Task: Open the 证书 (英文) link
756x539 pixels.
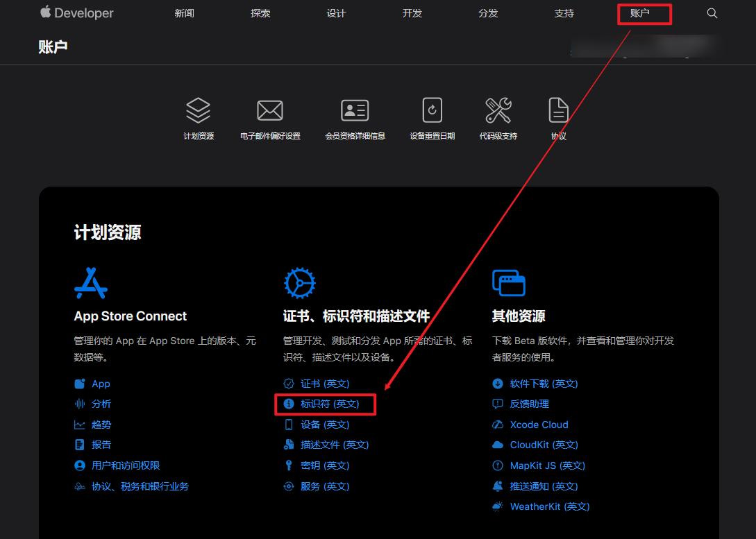Action: (325, 384)
